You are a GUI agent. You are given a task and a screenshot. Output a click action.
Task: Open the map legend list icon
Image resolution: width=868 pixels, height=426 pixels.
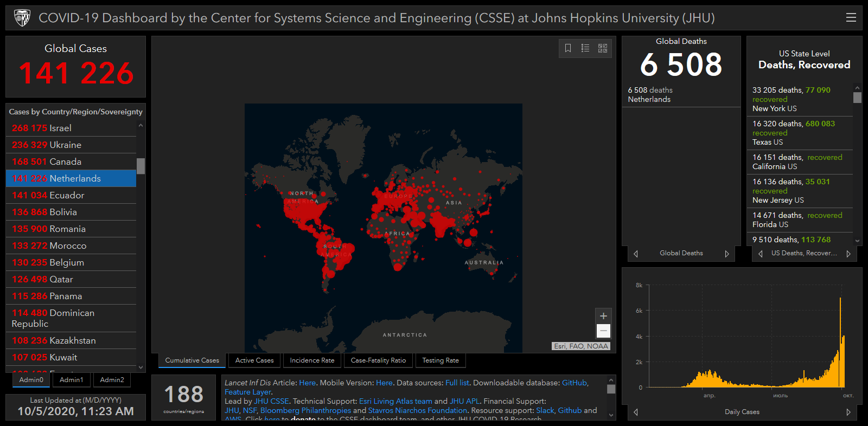pos(585,48)
